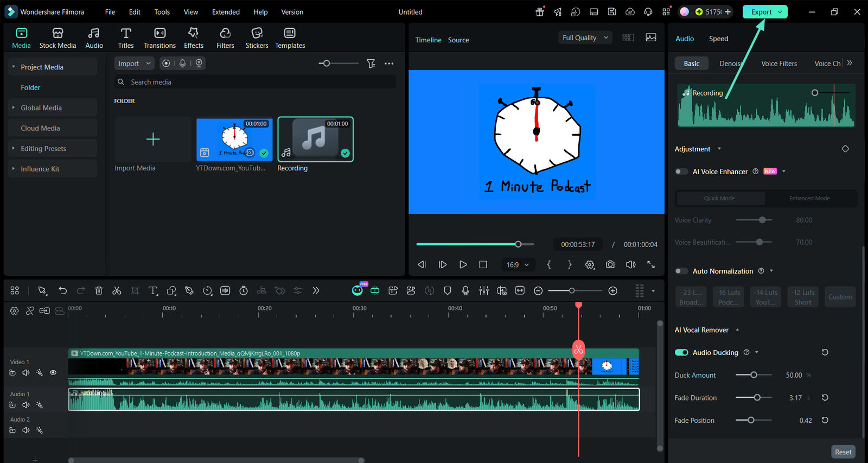The width and height of the screenshot is (868, 463).
Task: Adjust the Duck Amount slider
Action: point(754,375)
